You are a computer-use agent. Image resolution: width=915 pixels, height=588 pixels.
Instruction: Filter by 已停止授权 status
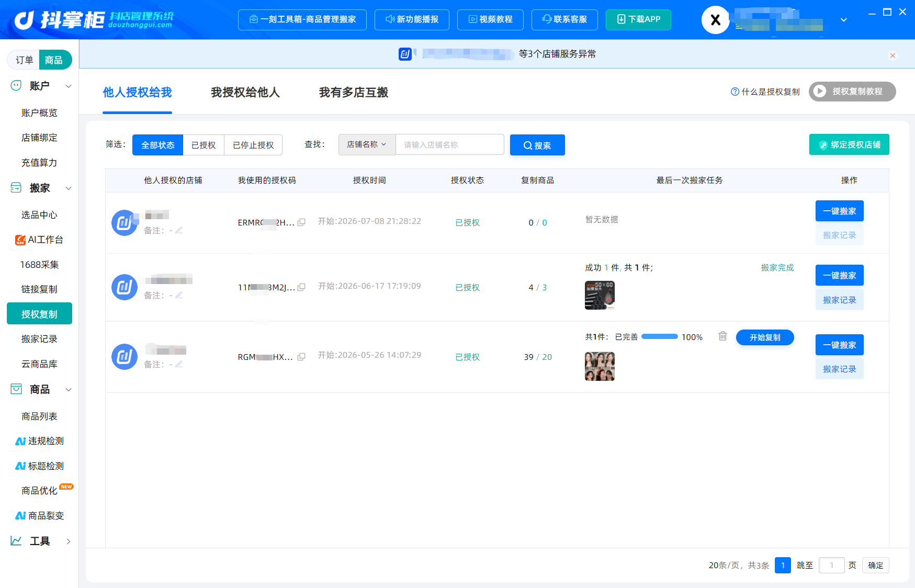click(x=253, y=145)
